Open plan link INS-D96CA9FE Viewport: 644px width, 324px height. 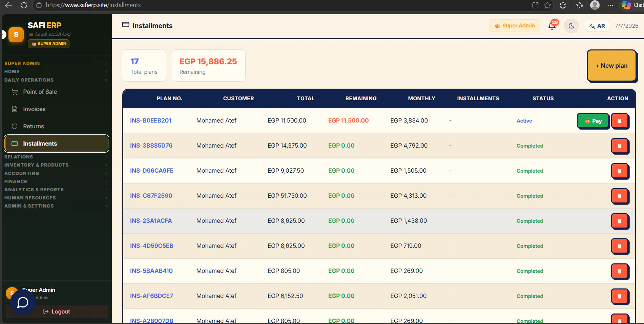click(152, 171)
